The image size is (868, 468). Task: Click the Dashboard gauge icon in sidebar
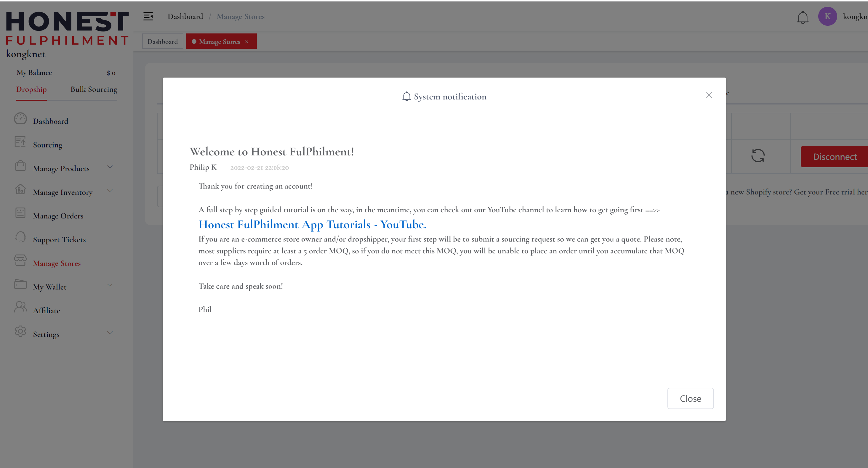[x=20, y=118]
